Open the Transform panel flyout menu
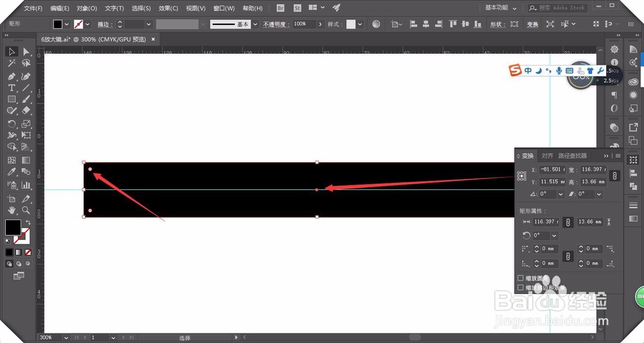The height and width of the screenshot is (343, 644). 618,156
